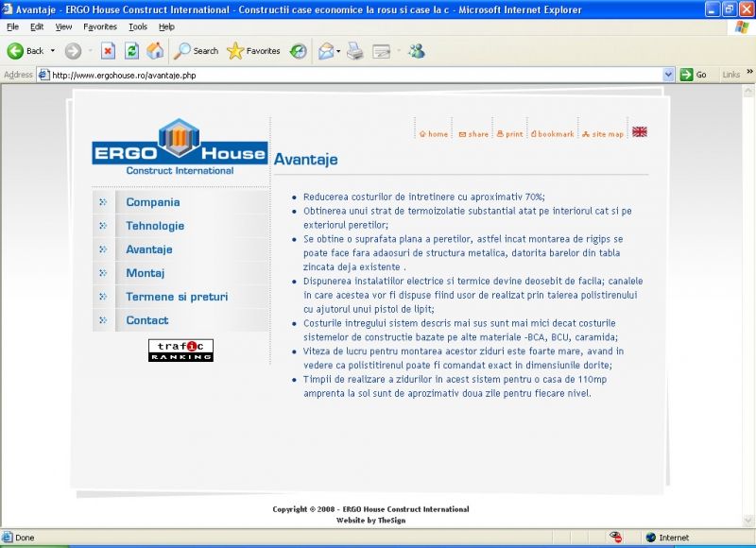Click the Print toolbar icon
Viewport: 756px width, 548px height.
click(355, 51)
